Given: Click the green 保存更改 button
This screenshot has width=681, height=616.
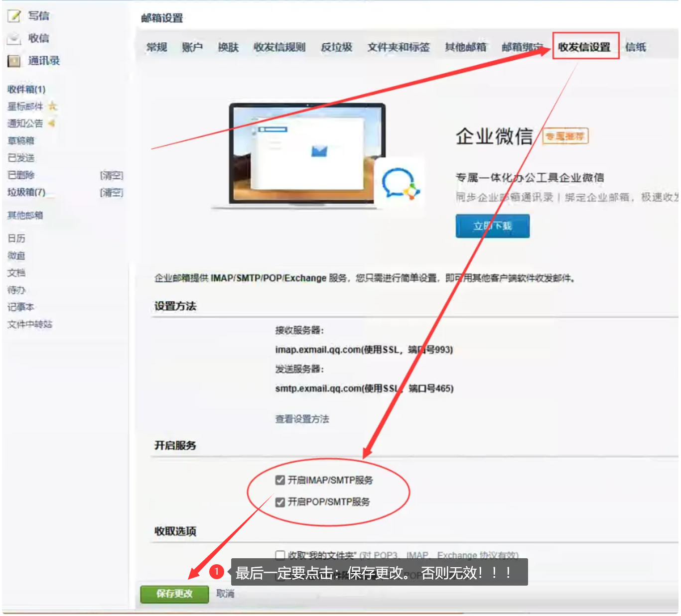Looking at the screenshot, I should [174, 594].
